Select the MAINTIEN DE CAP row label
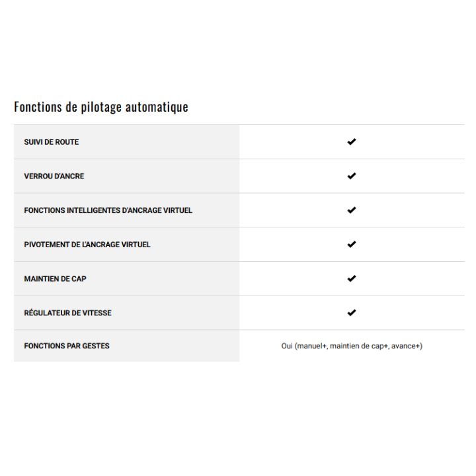Screen dimensions: 476x476 pos(56,279)
